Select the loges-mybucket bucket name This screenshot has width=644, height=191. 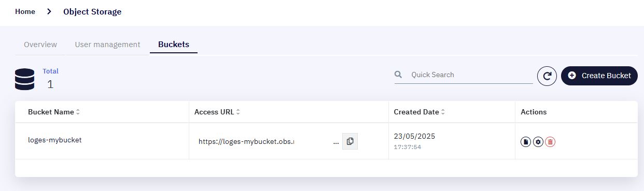55,140
